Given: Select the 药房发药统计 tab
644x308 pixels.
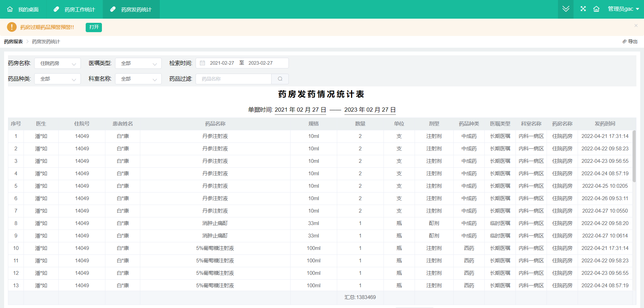Looking at the screenshot, I should point(131,9).
